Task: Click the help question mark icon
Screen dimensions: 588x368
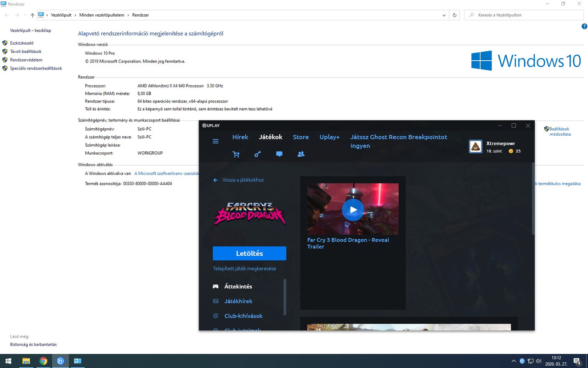Action: 584,27
